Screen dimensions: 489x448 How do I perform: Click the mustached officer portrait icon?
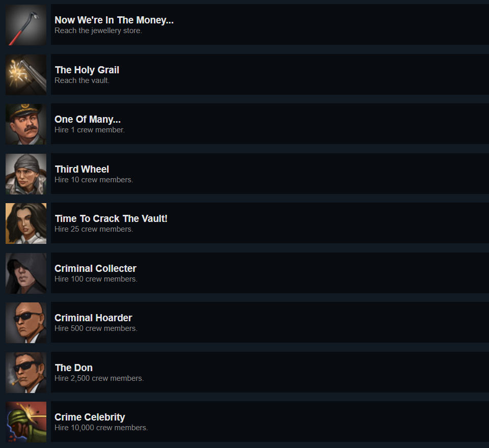[x=26, y=124]
